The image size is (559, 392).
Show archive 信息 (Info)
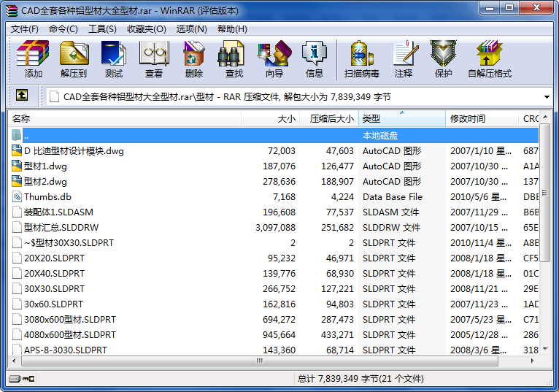click(x=315, y=59)
